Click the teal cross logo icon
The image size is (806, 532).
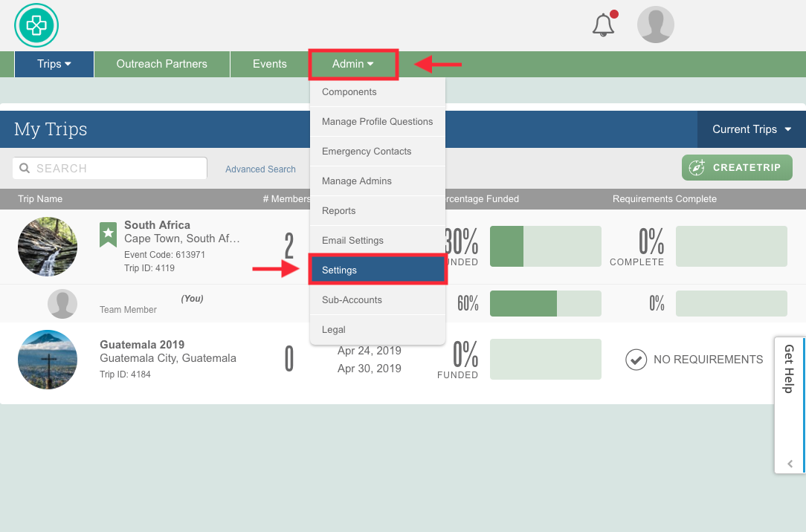click(x=36, y=25)
